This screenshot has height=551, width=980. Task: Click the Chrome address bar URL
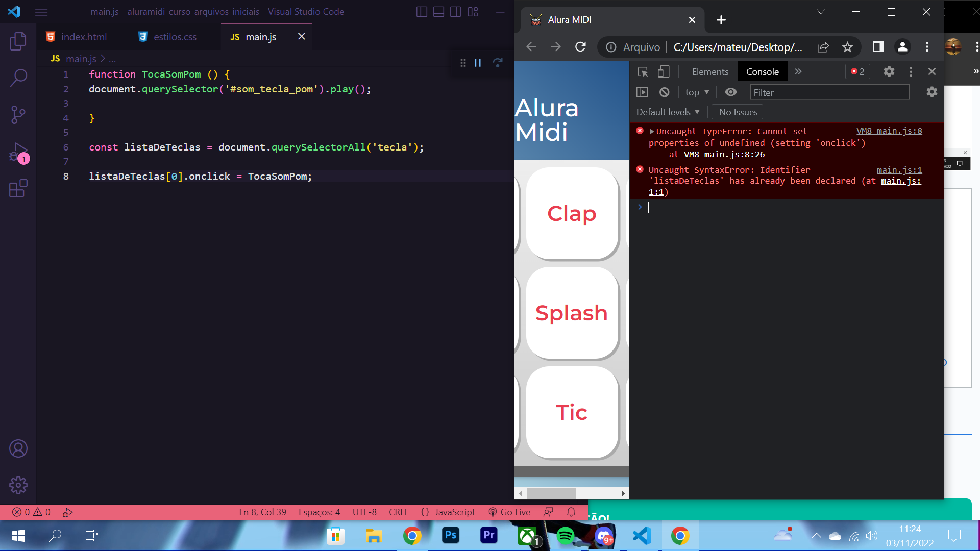[x=738, y=47]
